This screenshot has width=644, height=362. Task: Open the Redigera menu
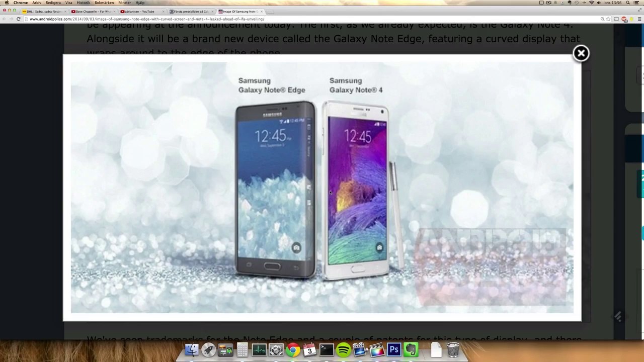(53, 3)
